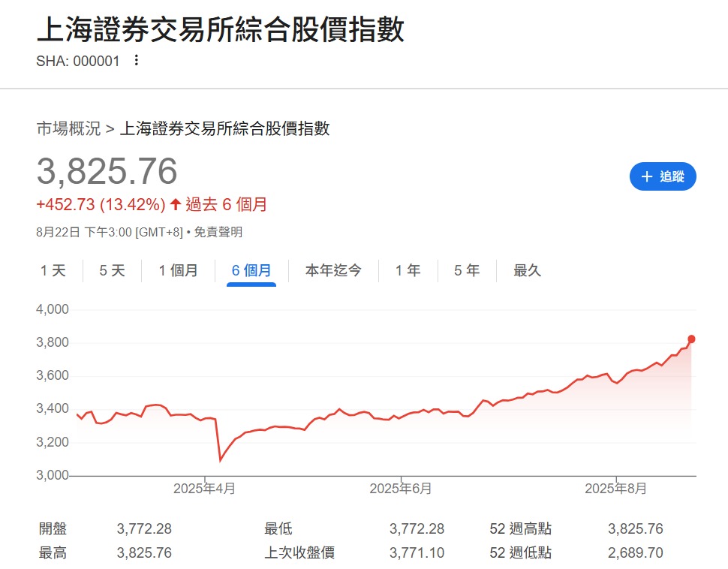Click the 52 週高點 label

(520, 528)
